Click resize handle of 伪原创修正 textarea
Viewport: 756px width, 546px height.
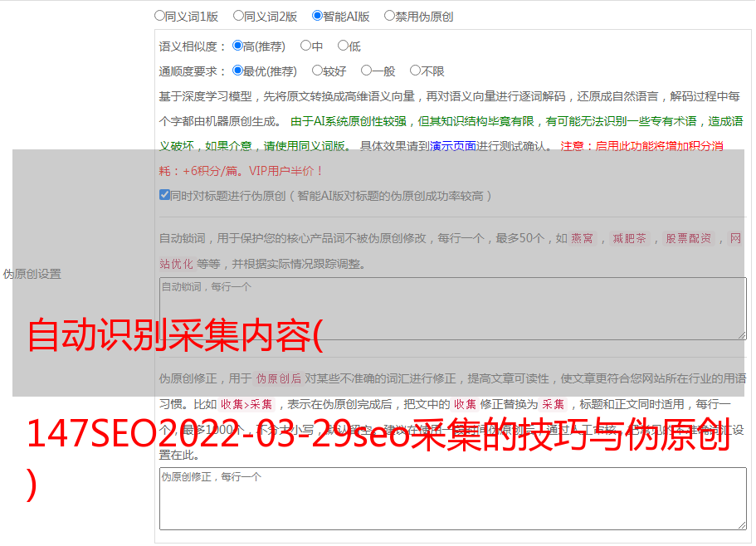(x=742, y=525)
